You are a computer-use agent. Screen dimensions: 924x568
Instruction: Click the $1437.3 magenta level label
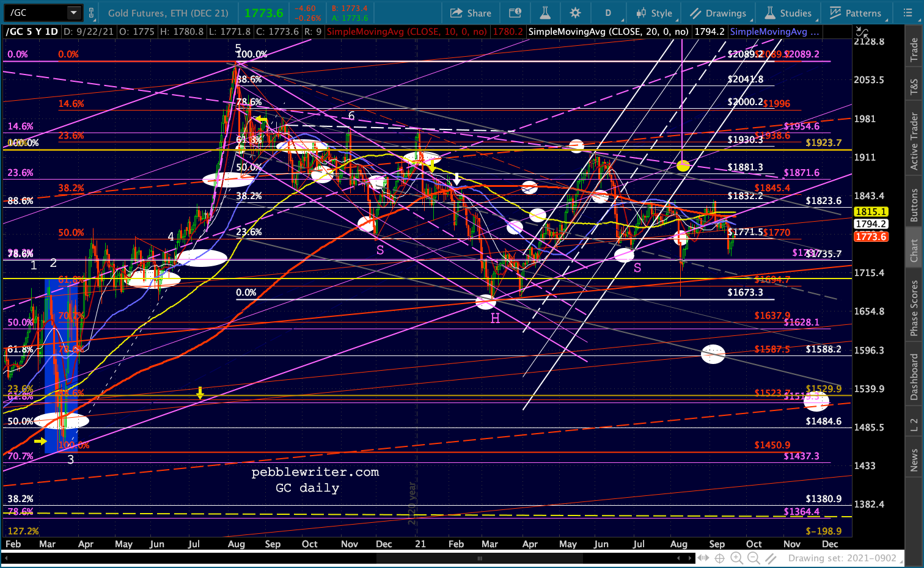click(x=802, y=456)
